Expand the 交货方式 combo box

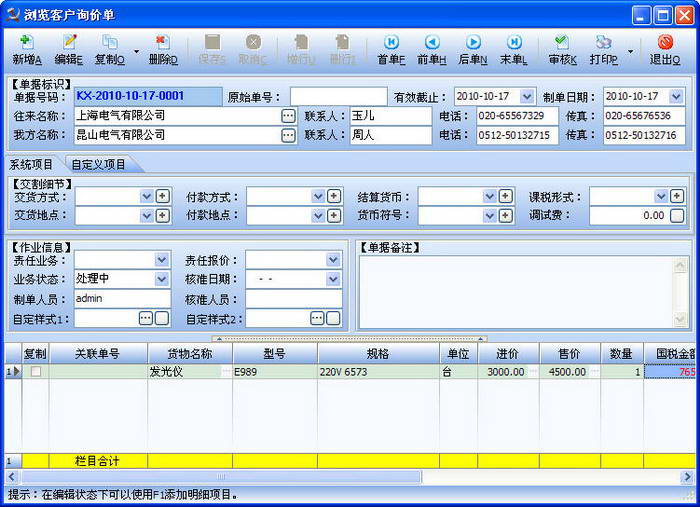click(x=146, y=196)
